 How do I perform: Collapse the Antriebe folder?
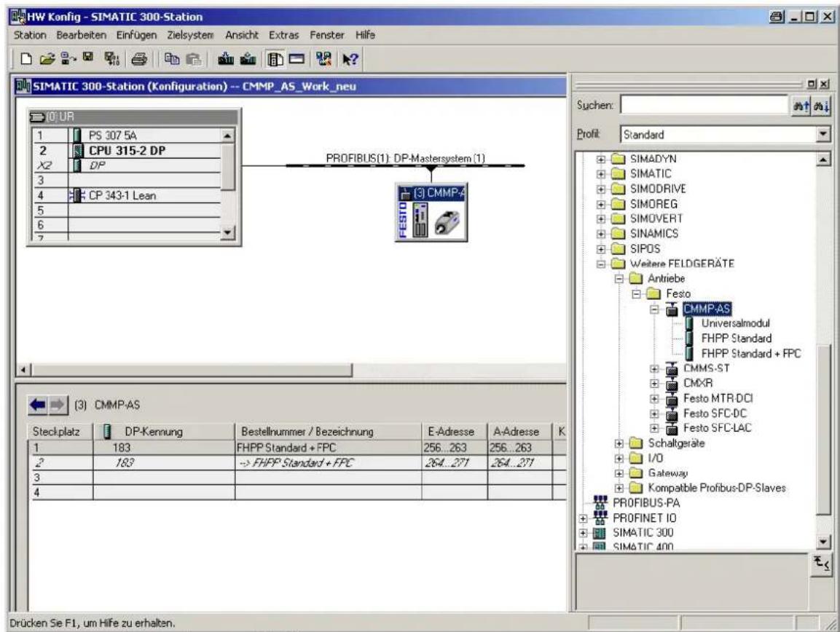pyautogui.click(x=619, y=279)
